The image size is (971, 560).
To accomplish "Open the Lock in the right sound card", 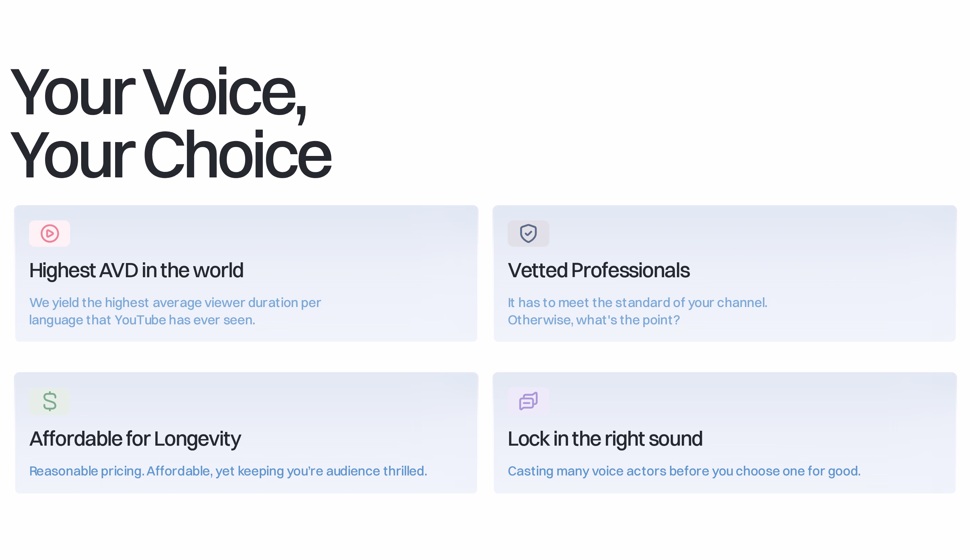I will (x=724, y=433).
